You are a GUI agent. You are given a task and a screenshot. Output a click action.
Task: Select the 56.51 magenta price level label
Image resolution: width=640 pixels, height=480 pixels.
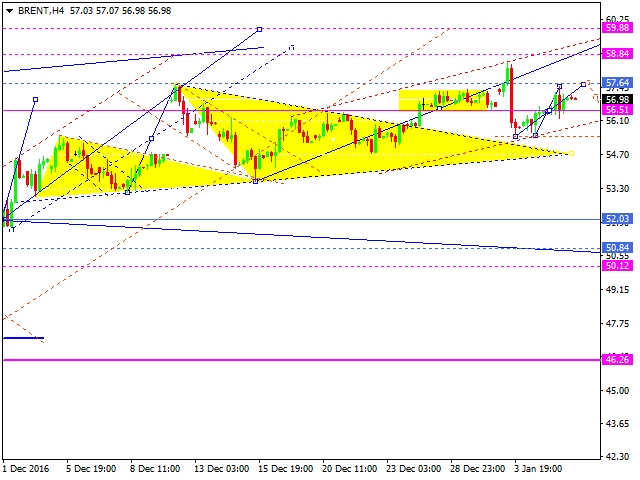[x=618, y=110]
